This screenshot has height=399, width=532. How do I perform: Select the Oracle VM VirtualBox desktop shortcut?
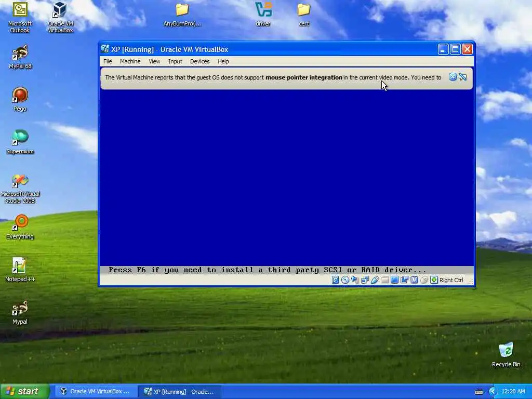coord(60,17)
